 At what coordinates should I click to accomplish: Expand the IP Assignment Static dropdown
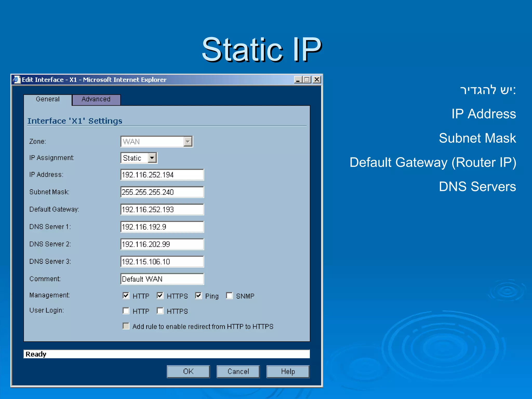[x=139, y=158]
